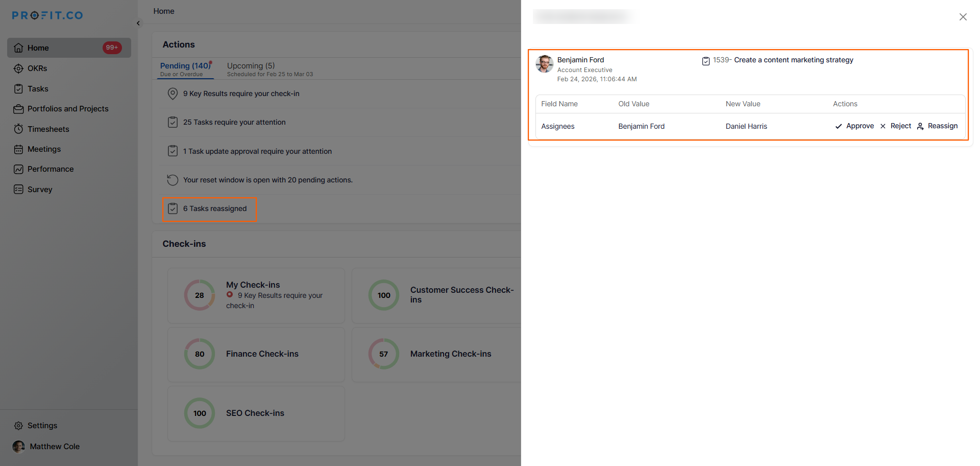Image resolution: width=980 pixels, height=466 pixels.
Task: Reassign the task to someone else
Action: 937,126
